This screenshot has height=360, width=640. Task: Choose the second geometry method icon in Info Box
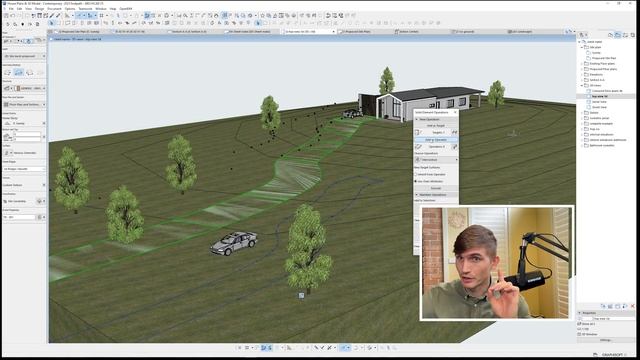(18, 73)
